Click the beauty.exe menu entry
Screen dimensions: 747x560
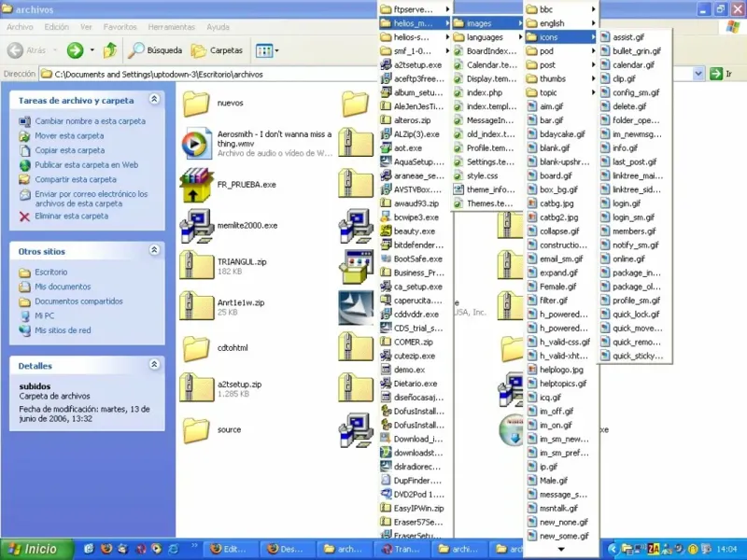pyautogui.click(x=415, y=231)
